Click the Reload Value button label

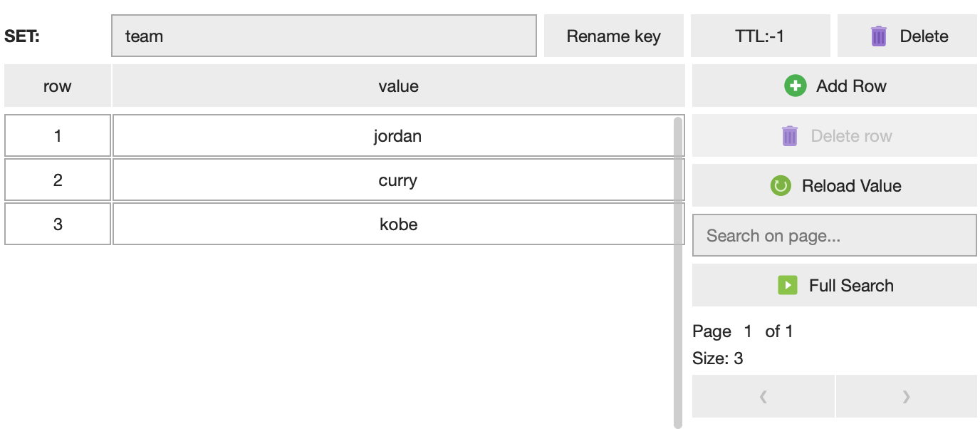point(851,186)
